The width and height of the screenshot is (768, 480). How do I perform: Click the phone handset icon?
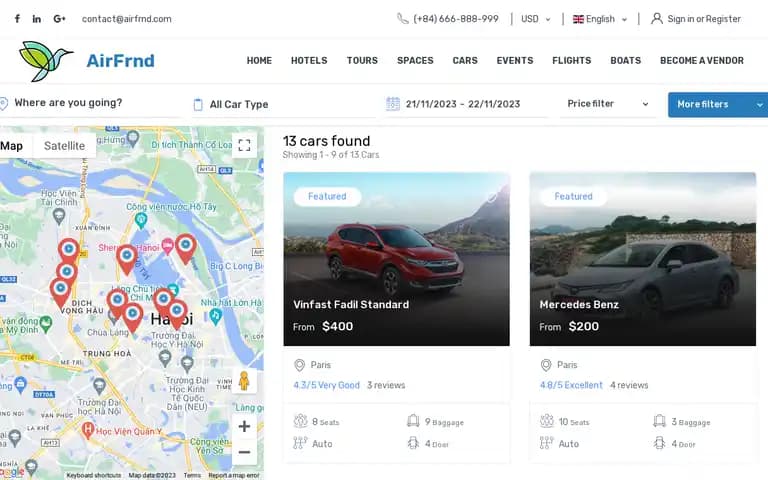(403, 19)
